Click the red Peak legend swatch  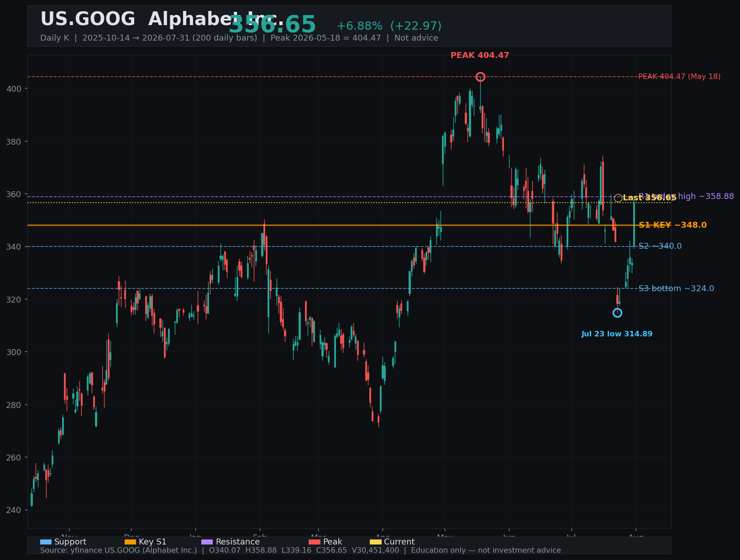click(x=315, y=542)
